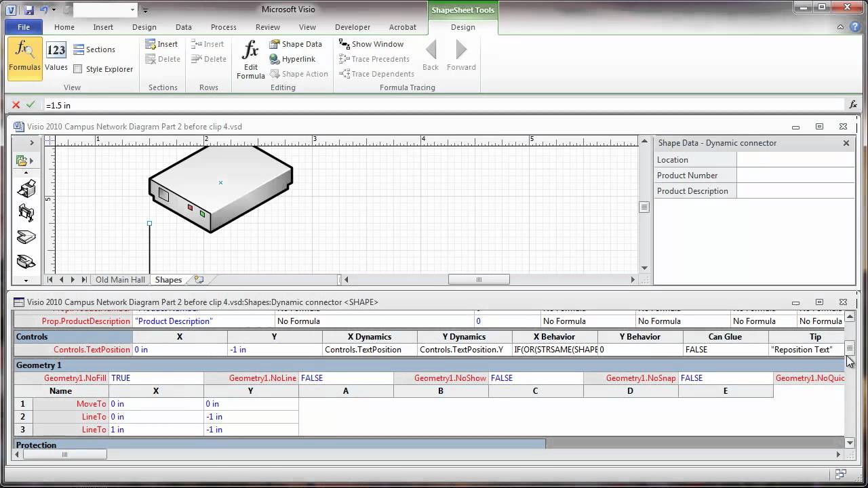Viewport: 868px width, 488px height.
Task: Save the document from the quick access toolbar
Action: (29, 10)
